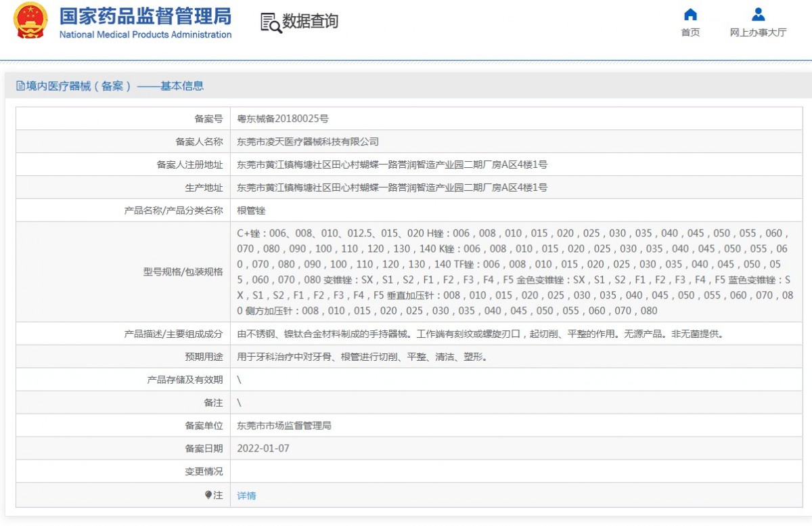Open the 数据查询 search icon
The height and width of the screenshot is (526, 812).
point(271,22)
